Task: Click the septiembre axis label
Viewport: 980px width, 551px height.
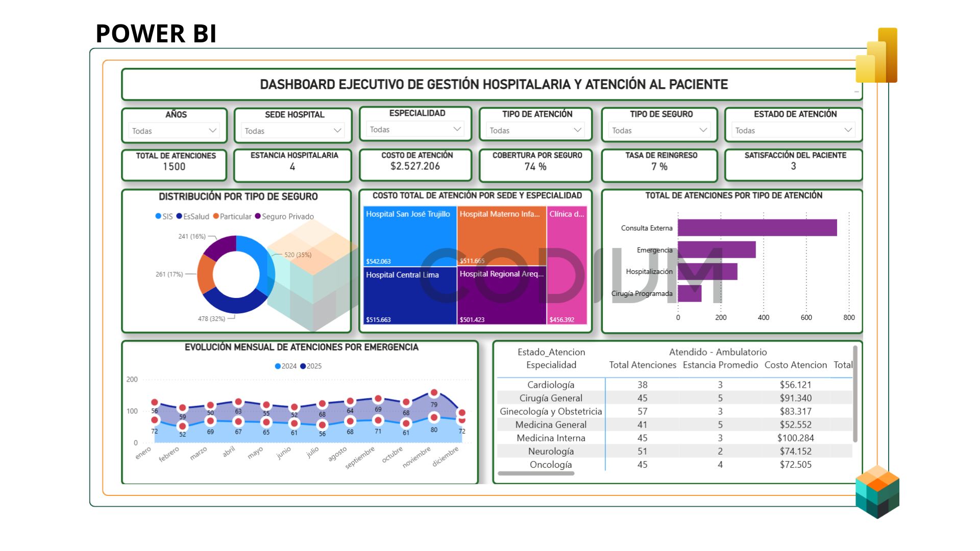Action: click(360, 458)
